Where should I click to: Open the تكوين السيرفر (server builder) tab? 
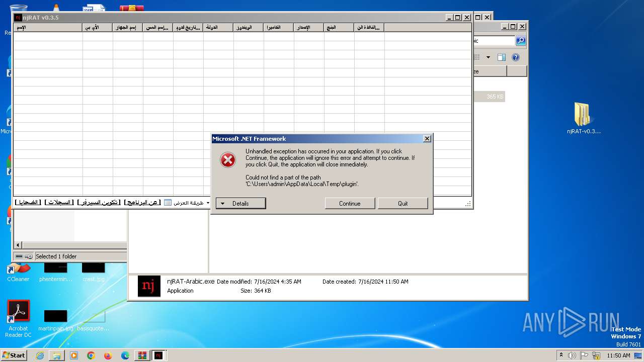99,203
